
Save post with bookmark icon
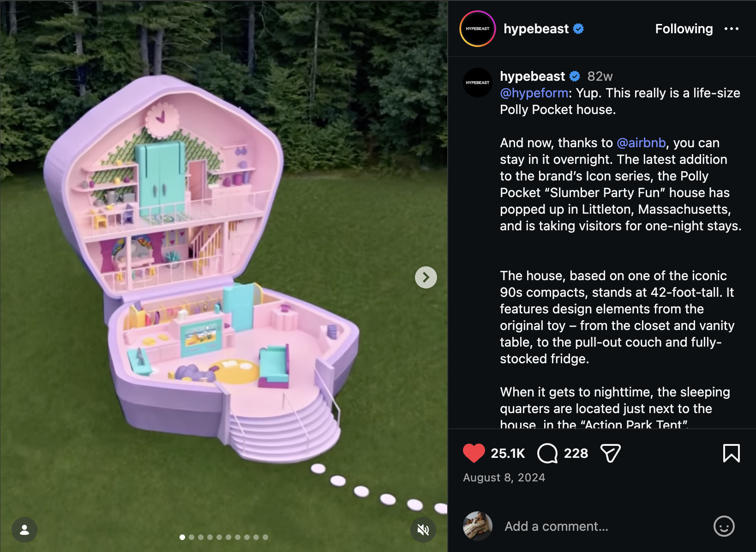pyautogui.click(x=731, y=453)
